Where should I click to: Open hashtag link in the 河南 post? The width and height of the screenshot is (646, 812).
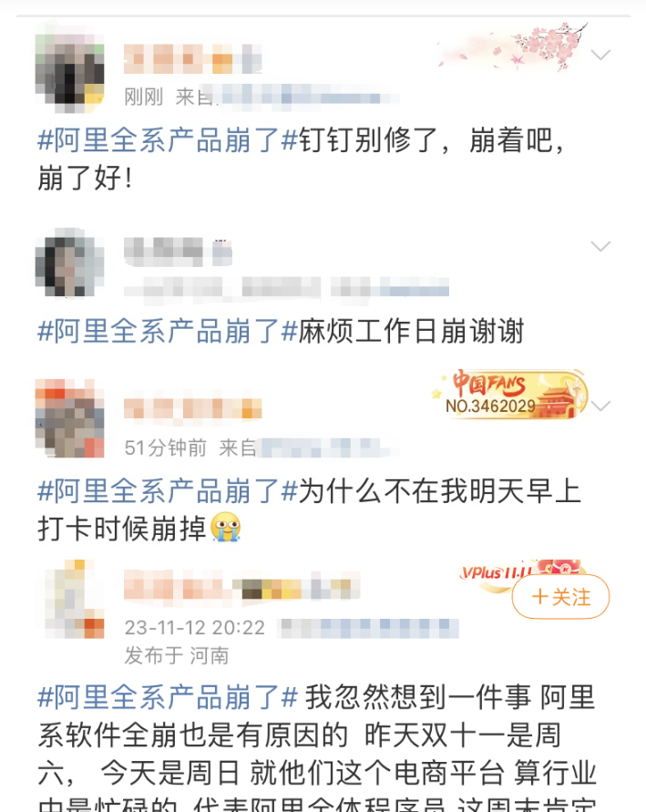point(168,697)
